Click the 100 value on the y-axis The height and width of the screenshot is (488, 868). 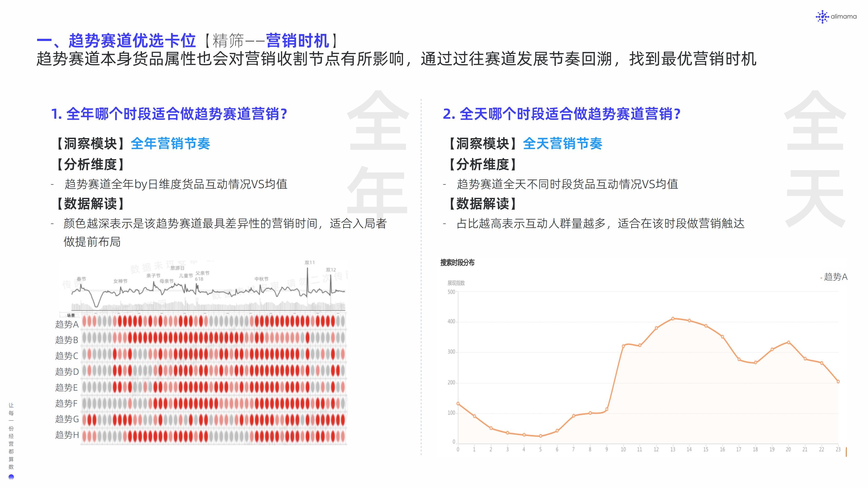pos(451,413)
